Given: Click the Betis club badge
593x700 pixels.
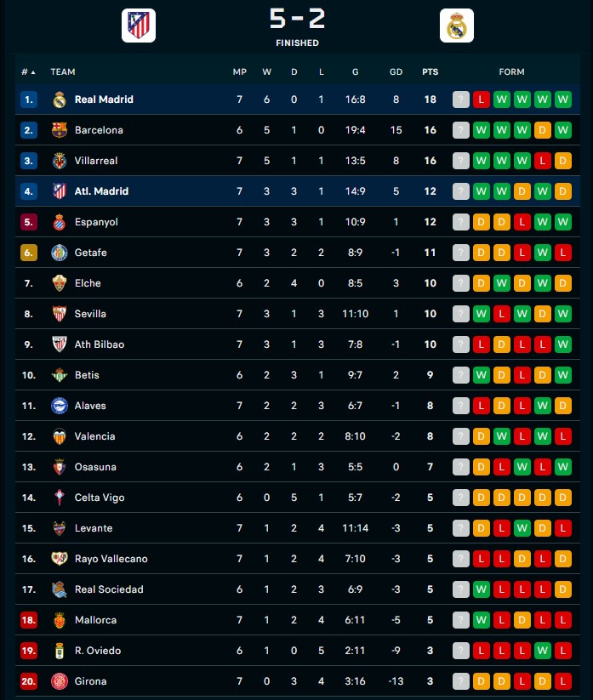Looking at the screenshot, I should 60,375.
